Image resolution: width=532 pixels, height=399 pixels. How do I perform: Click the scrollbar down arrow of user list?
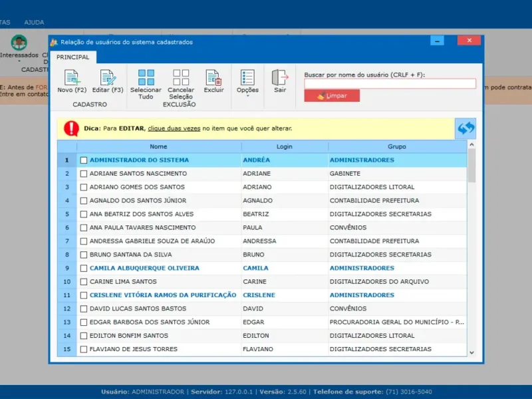click(x=471, y=352)
